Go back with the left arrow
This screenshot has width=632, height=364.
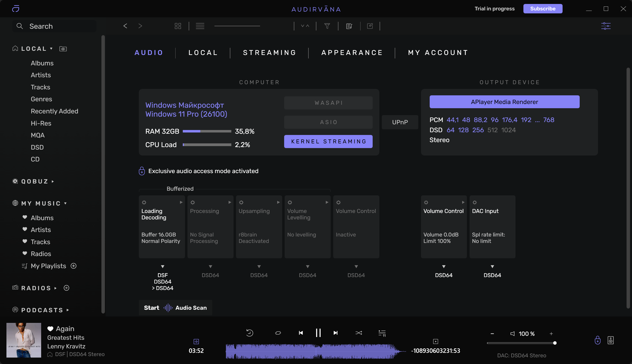125,26
